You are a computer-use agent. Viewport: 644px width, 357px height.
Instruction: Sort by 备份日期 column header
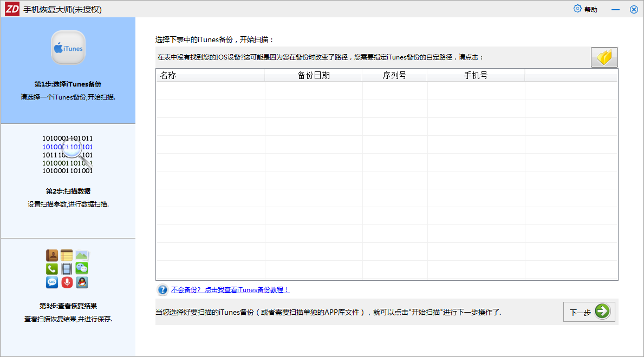click(314, 75)
